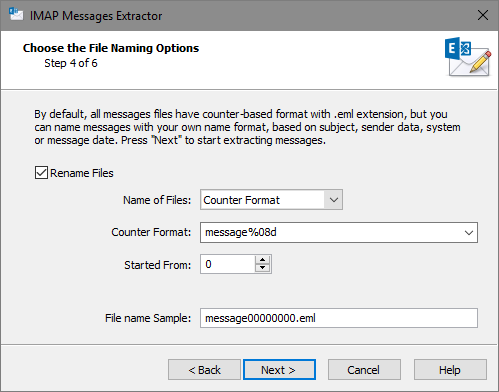Proceed with the Next button

point(279,370)
